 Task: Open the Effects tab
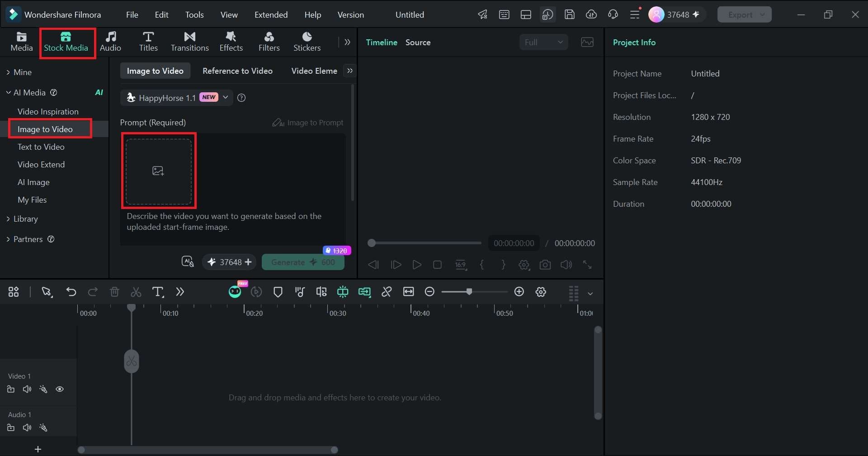tap(231, 42)
